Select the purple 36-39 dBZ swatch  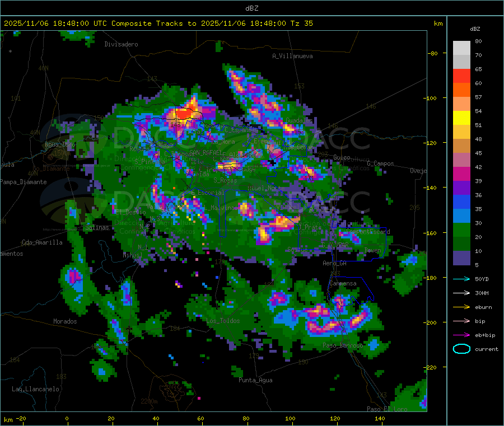pos(461,188)
